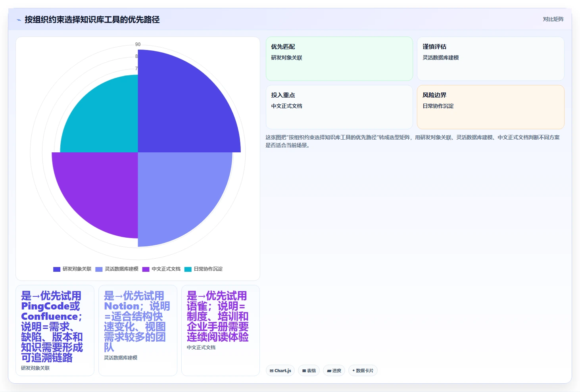Select the 优先试用Notion recommendation card
This screenshot has width=580, height=392.
[x=138, y=331]
